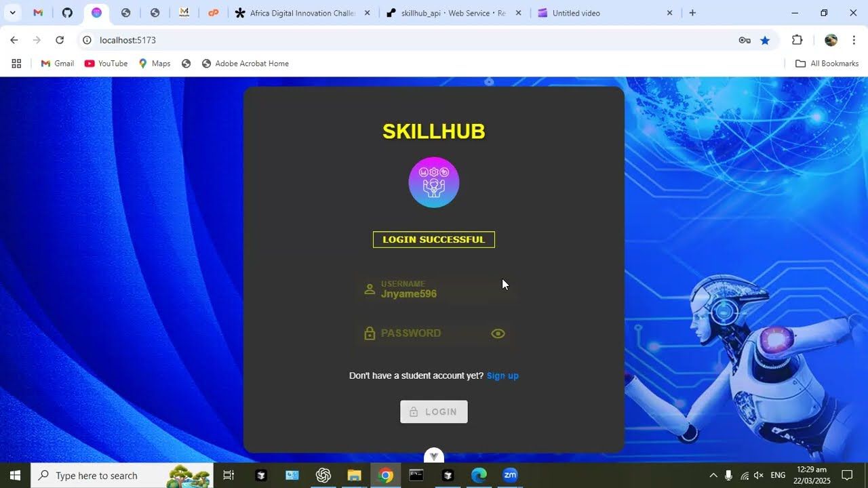868x488 pixels.
Task: Open Microsoft Edge from the taskbar
Action: 479,475
